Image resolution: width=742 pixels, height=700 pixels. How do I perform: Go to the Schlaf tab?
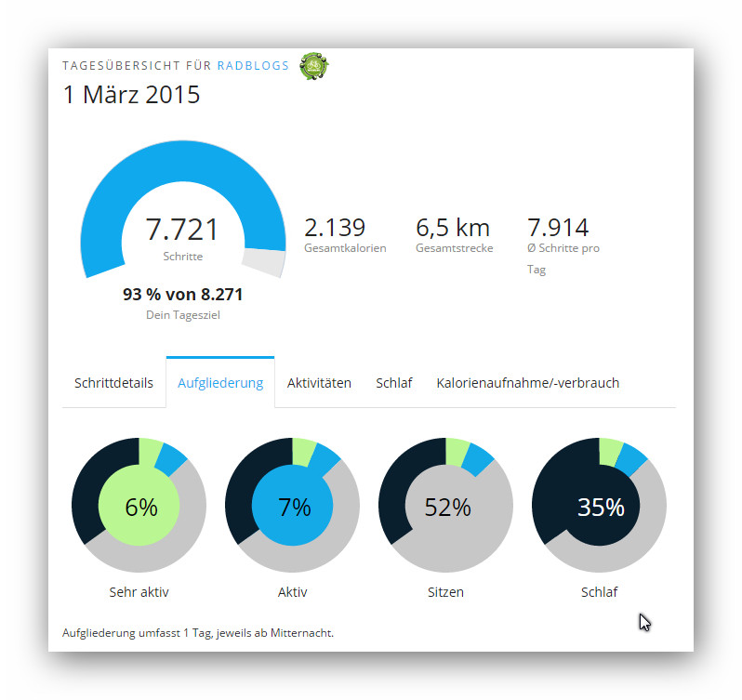[393, 383]
